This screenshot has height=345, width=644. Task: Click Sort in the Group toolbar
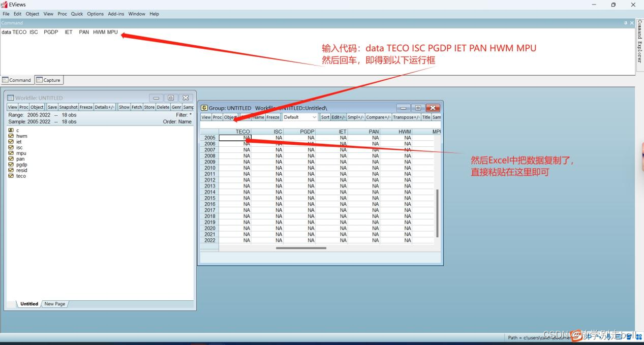tap(325, 117)
